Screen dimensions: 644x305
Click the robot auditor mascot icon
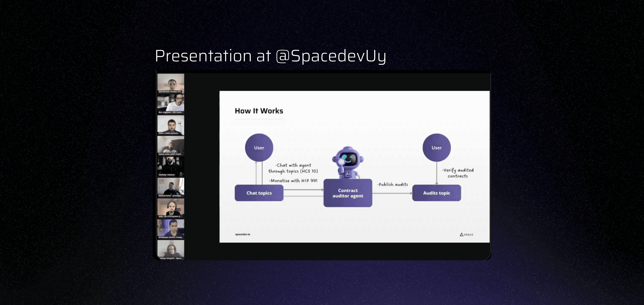347,162
